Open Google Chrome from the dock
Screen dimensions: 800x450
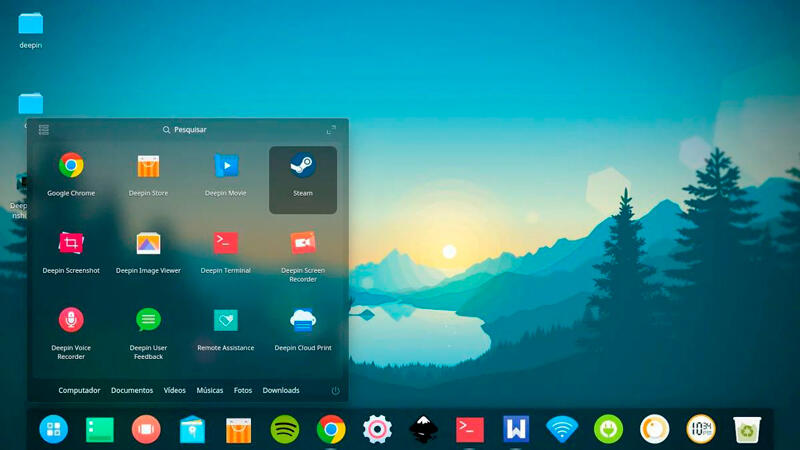tap(331, 429)
